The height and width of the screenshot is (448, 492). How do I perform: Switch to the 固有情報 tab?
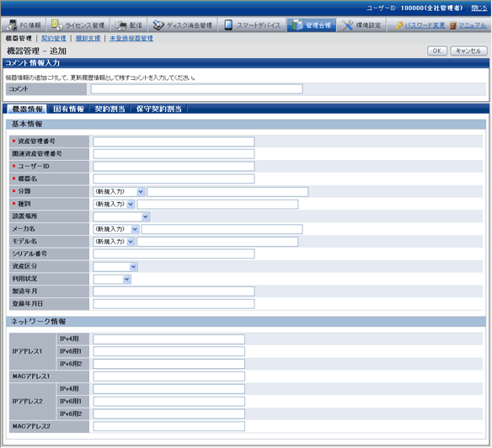pos(68,109)
